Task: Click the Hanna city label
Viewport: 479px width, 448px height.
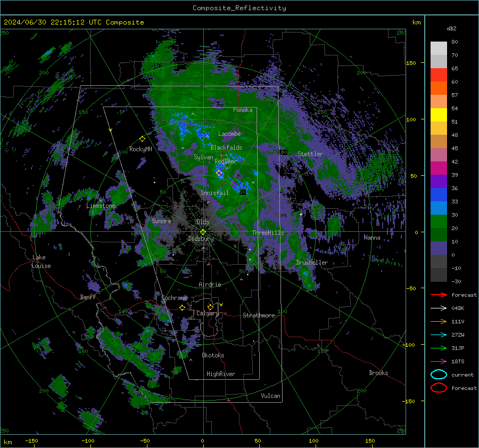Action: click(x=372, y=238)
